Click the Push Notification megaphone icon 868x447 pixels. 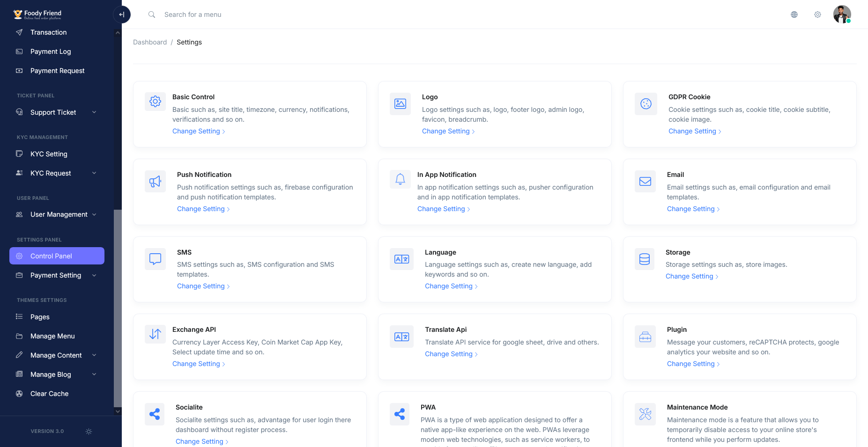point(155,182)
